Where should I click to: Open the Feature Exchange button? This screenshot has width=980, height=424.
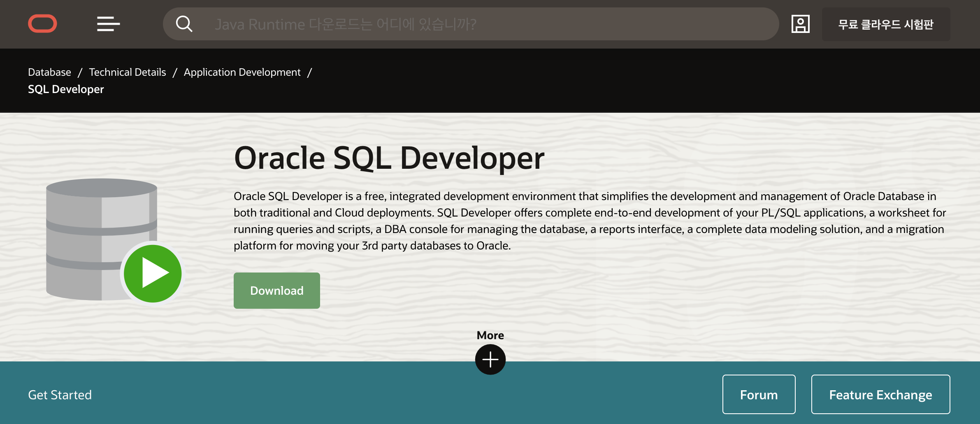coord(881,394)
